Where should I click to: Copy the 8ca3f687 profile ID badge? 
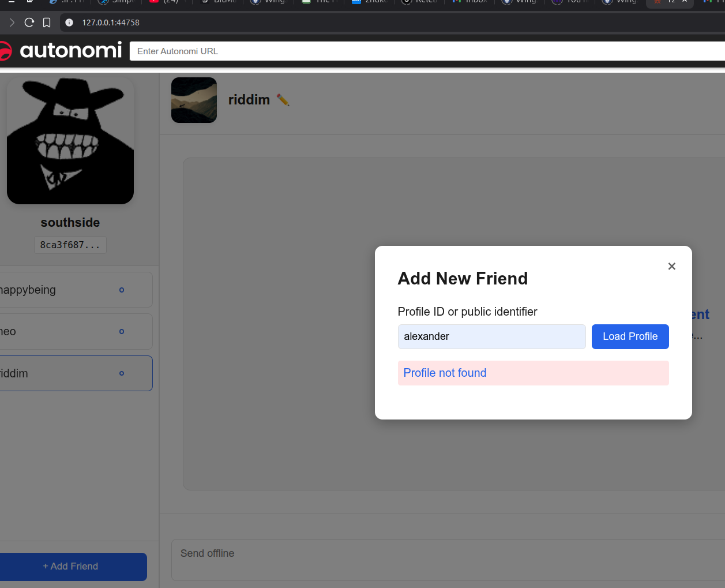pos(70,245)
